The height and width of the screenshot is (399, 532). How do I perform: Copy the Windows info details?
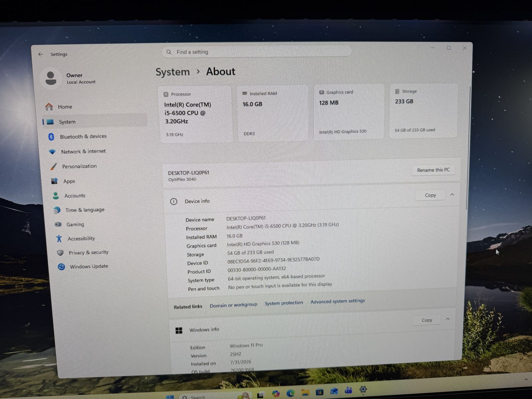coord(427,320)
